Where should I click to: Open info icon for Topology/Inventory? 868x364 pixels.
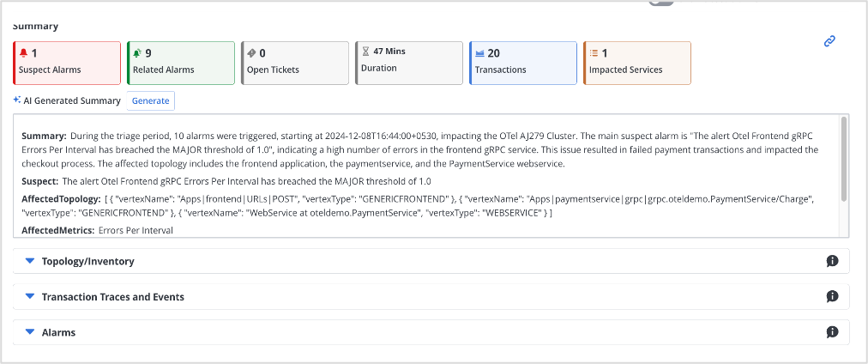click(831, 262)
